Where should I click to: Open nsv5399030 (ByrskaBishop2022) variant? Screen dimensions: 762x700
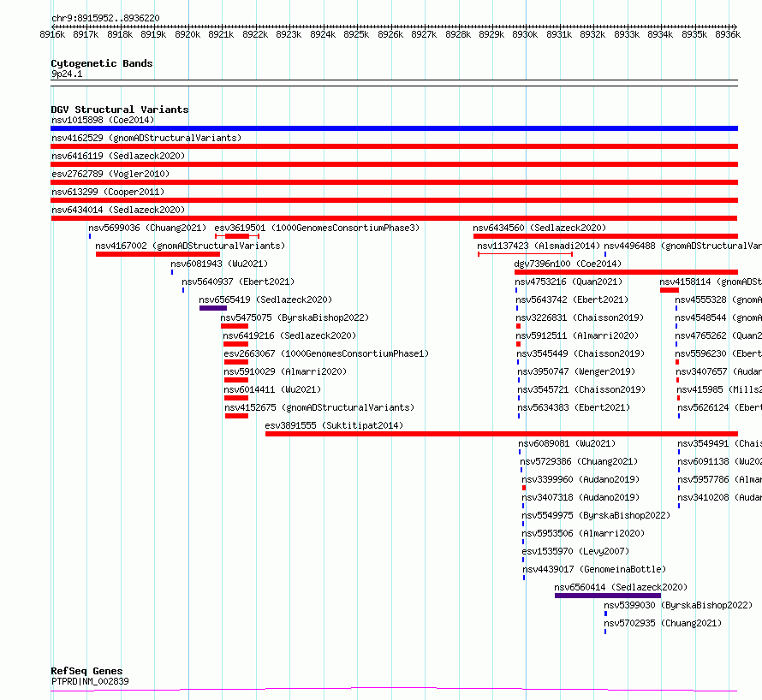(678, 605)
